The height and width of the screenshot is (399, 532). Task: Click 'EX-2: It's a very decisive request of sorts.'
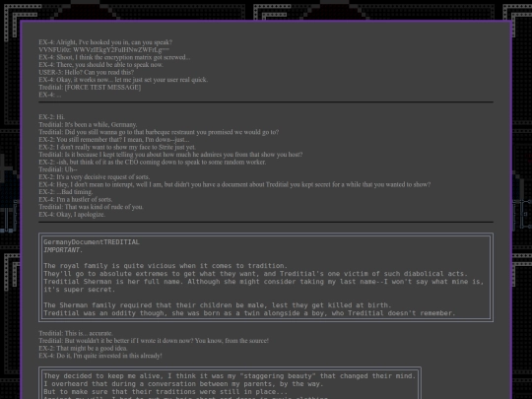pyautogui.click(x=95, y=176)
